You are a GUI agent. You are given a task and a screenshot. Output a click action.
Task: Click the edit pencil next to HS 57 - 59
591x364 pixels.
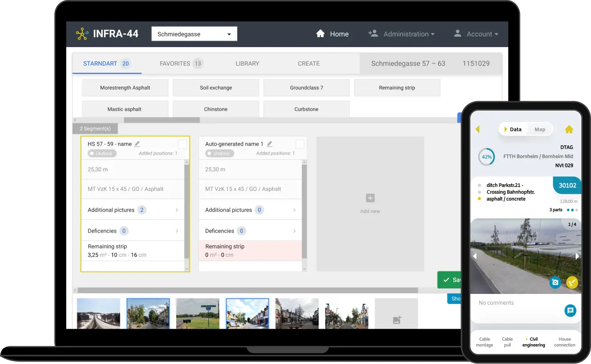click(x=137, y=143)
